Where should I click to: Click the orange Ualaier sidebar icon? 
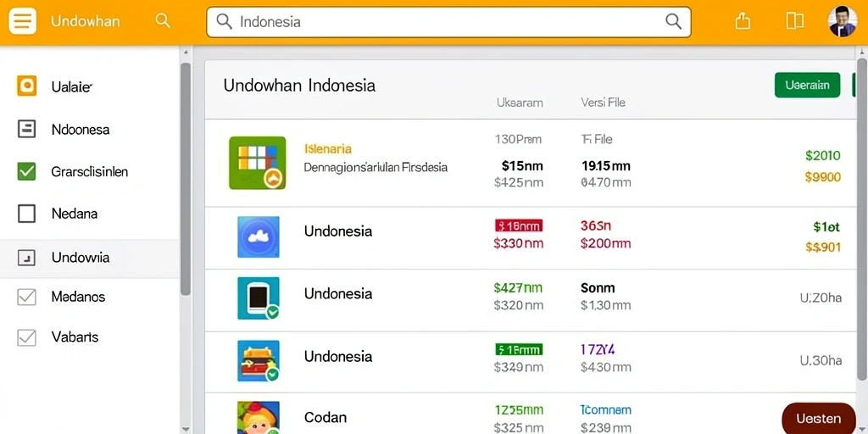26,86
